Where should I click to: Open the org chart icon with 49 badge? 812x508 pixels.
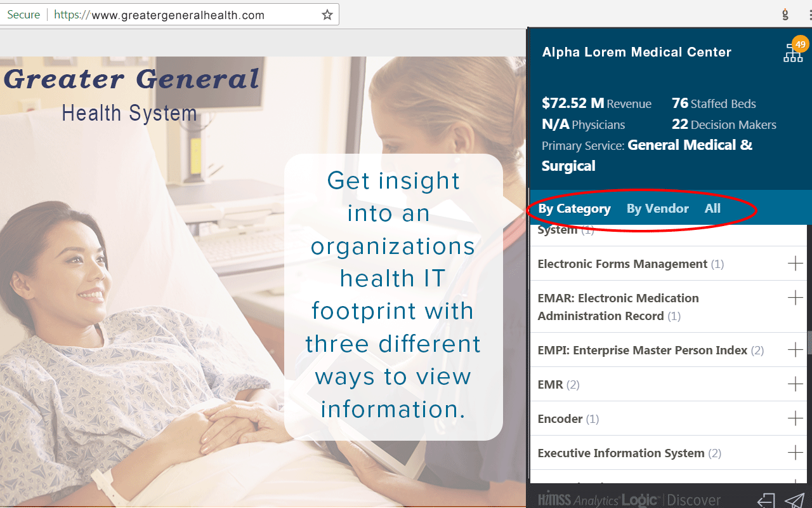point(793,53)
